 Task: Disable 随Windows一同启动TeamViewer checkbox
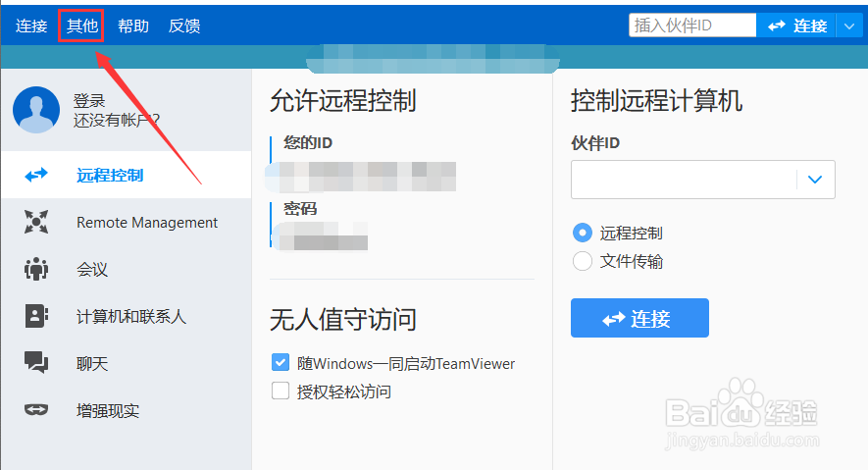(x=281, y=363)
